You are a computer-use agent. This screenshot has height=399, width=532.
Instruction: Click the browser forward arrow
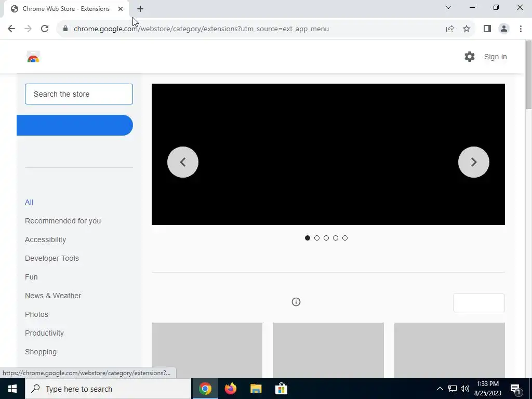coord(28,29)
